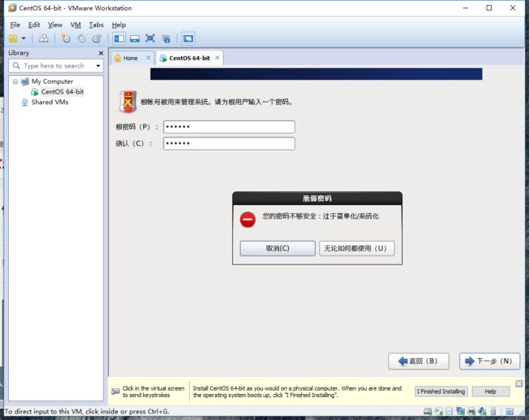Open the snapshot manager icon
The width and height of the screenshot is (529, 420).
point(97,38)
